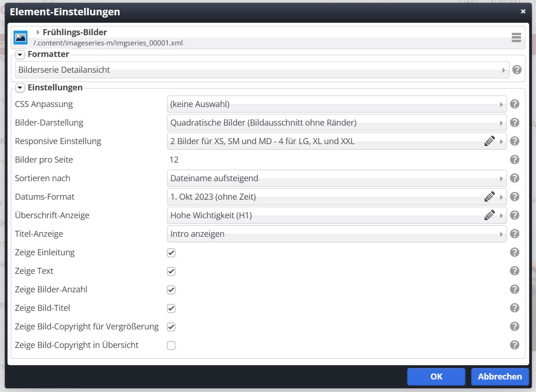Open the CSS Anpassung dropdown
The image size is (536, 392).
tap(337, 104)
